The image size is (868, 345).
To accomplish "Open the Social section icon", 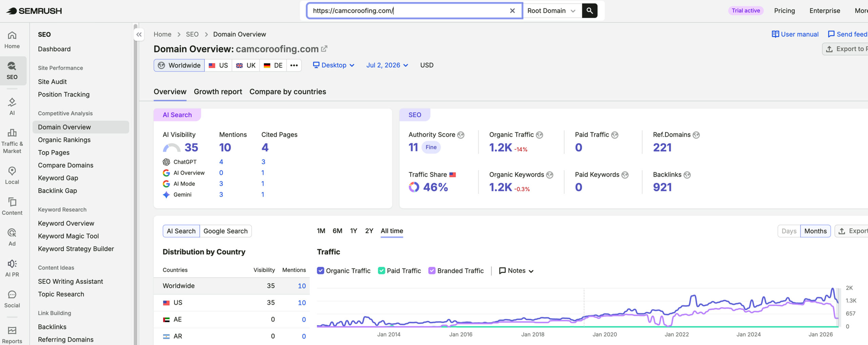I will pyautogui.click(x=12, y=299).
